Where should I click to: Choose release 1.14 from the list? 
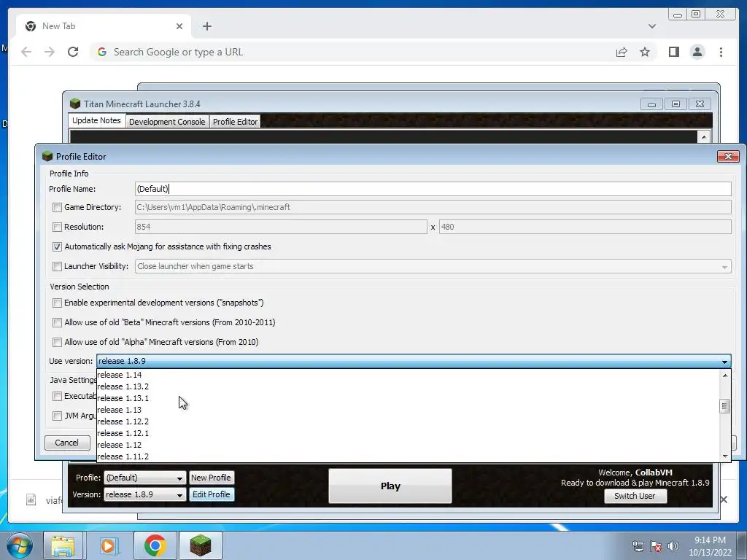(x=408, y=375)
